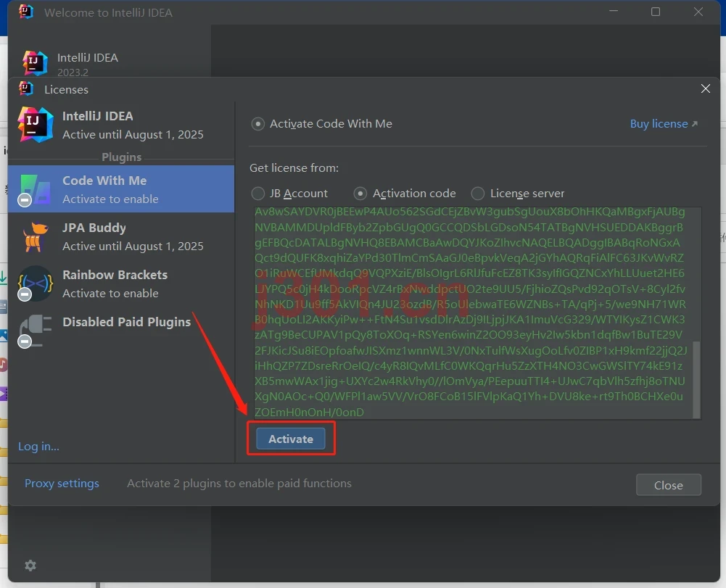The height and width of the screenshot is (588, 726).
Task: Click IntelliJ IDEA 2023.2 logo in Welcome window
Action: pyautogui.click(x=36, y=63)
